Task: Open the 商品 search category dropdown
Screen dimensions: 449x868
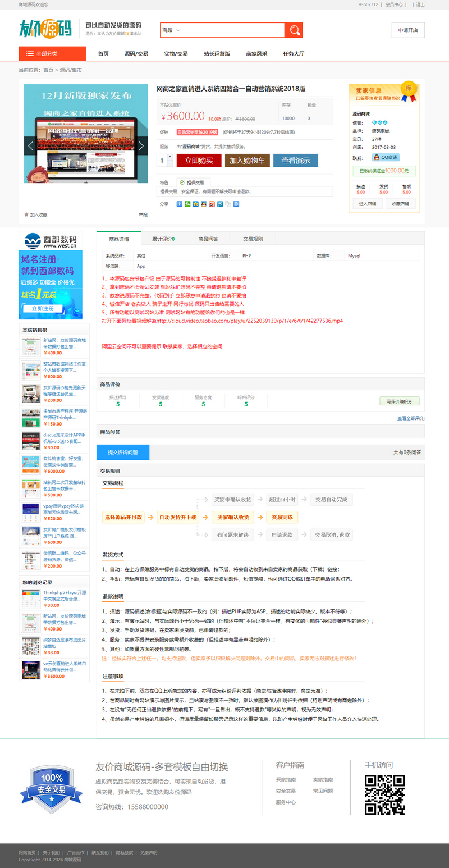Action: [171, 30]
